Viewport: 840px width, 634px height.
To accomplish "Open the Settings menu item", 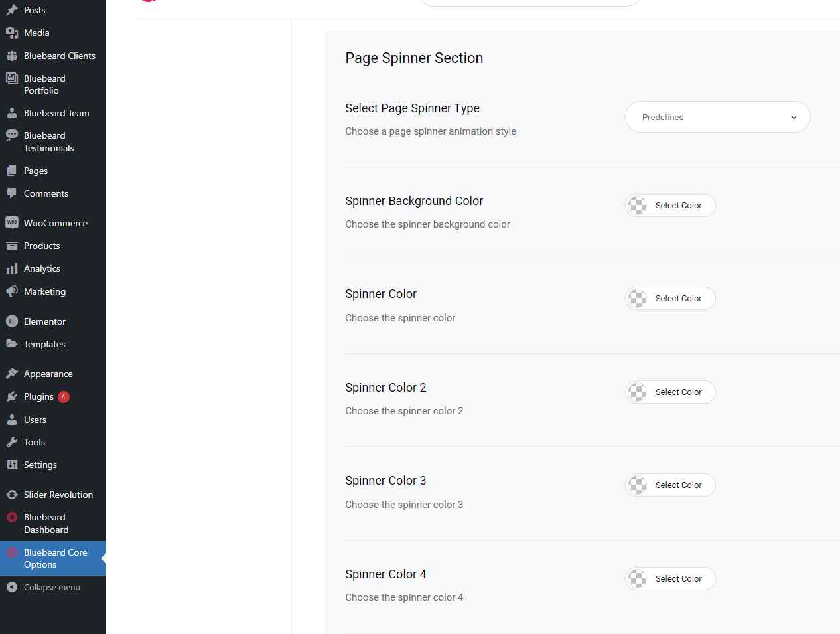I will (53, 465).
